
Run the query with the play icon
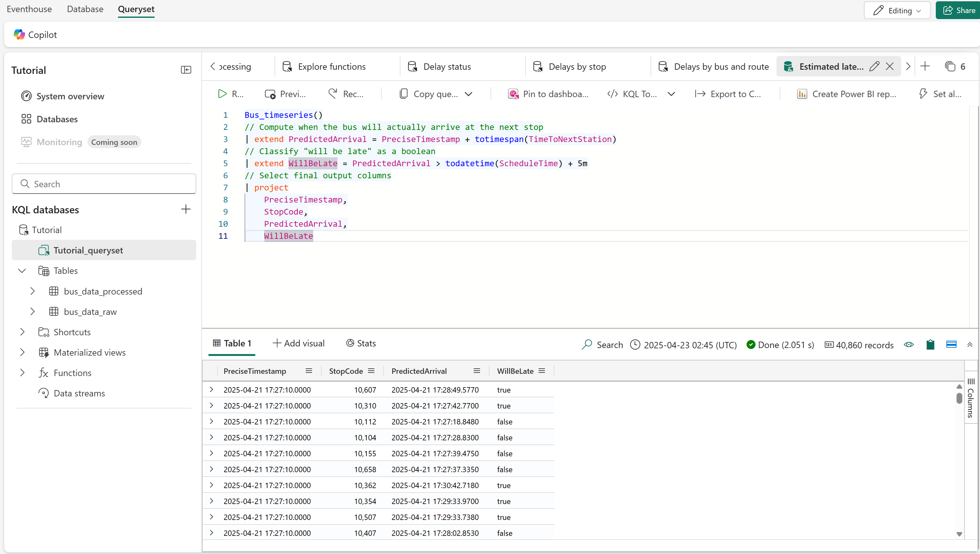pyautogui.click(x=222, y=94)
